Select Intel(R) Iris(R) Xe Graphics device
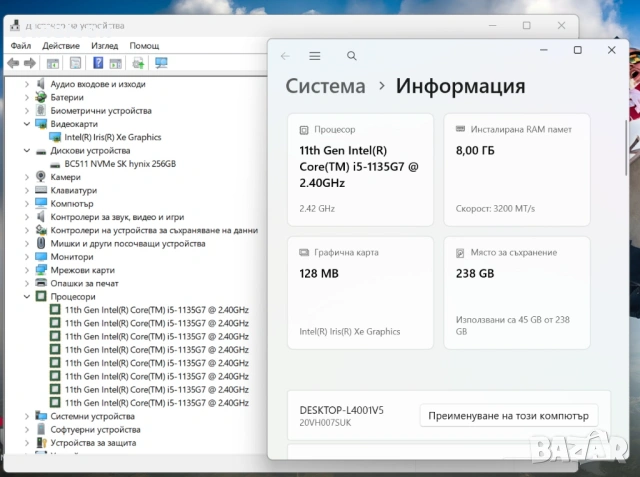Screen dimensions: 640x477 click(113, 137)
